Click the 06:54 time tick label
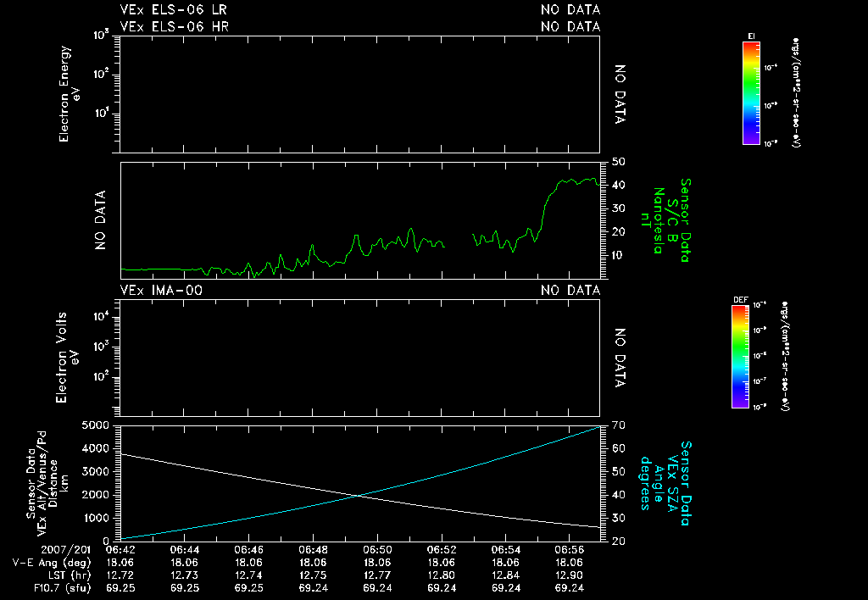This screenshot has width=868, height=600. (x=505, y=550)
